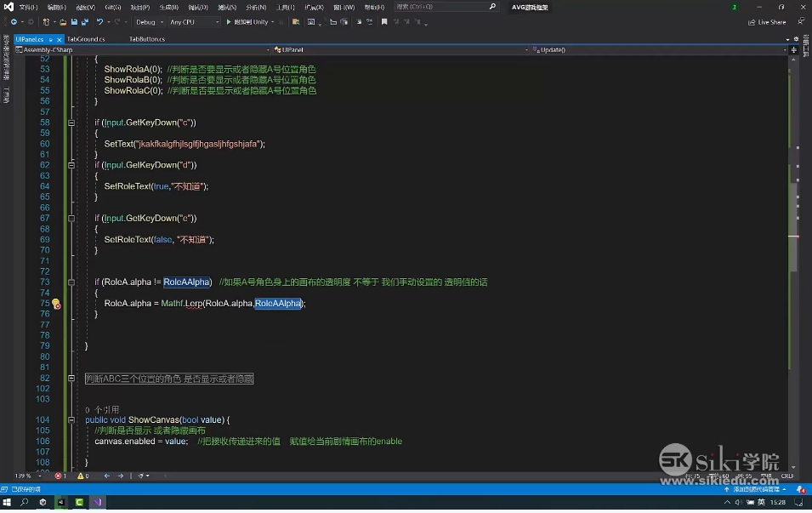Click the search box in the title bar

[446, 7]
